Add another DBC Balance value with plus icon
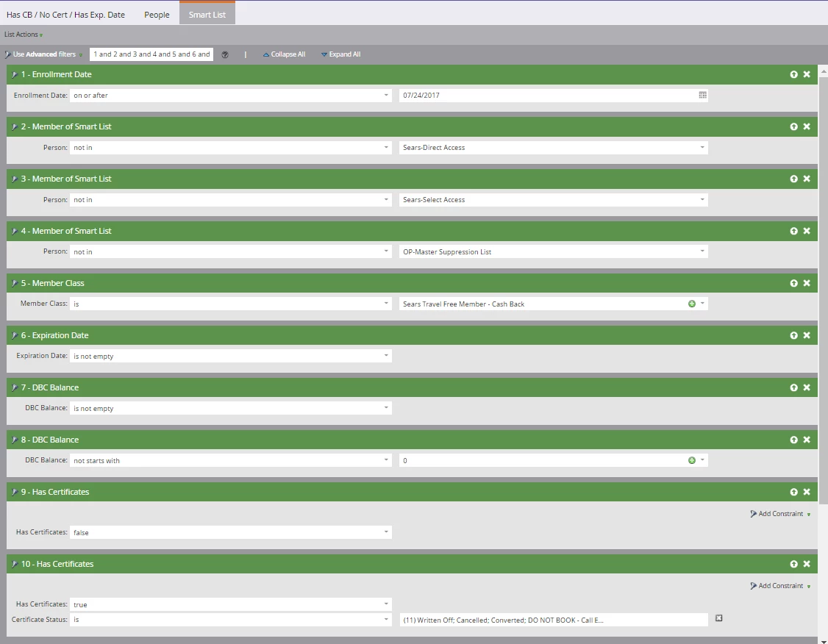The image size is (828, 644). [692, 460]
